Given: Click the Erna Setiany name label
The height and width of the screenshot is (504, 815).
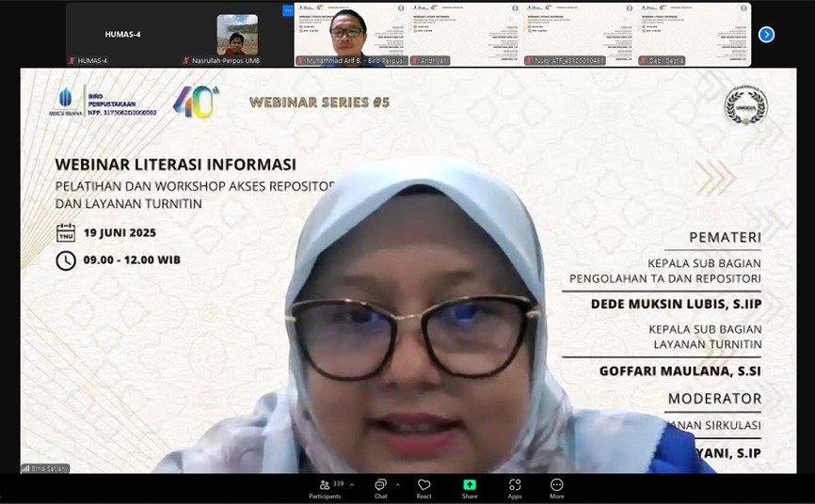Looking at the screenshot, I should [51, 468].
